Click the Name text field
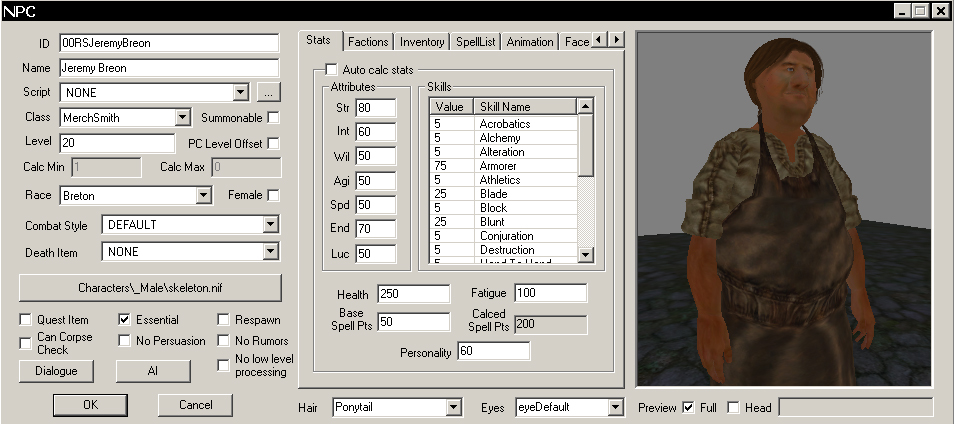This screenshot has height=424, width=954. tap(168, 68)
